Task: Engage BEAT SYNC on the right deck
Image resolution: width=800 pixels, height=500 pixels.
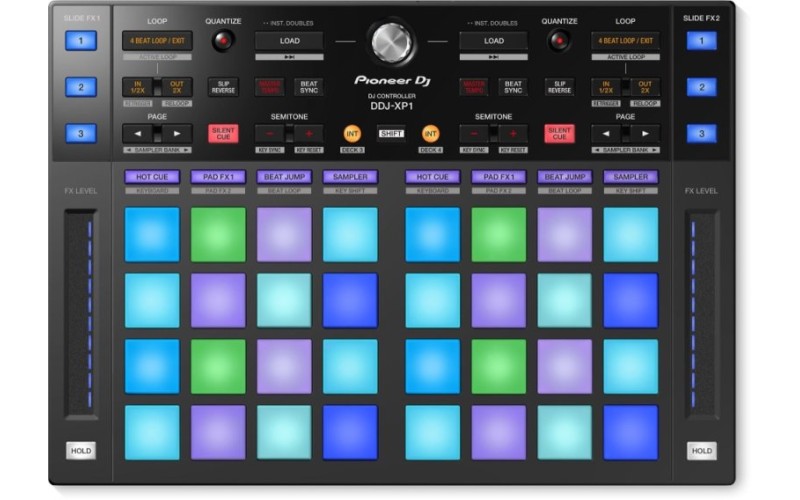Action: 513,87
